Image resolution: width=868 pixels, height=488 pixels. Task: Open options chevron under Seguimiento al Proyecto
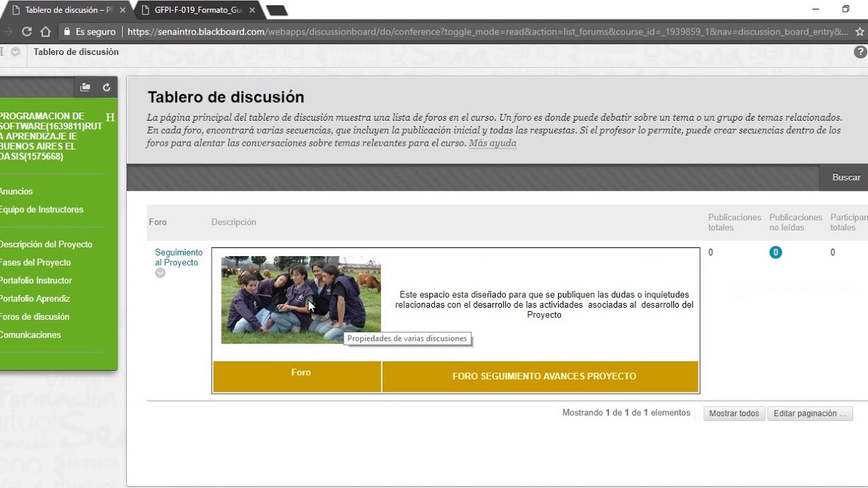160,273
